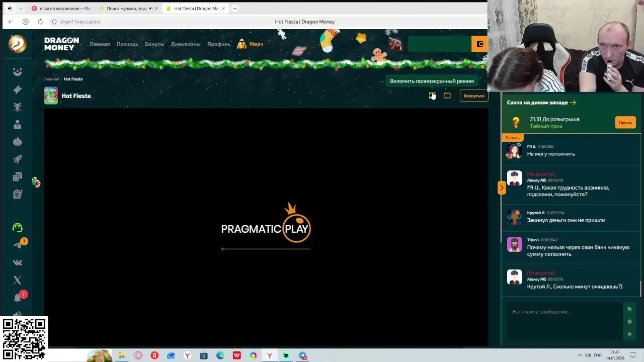Expand the browser tab list chevron
644x362 pixels.
tap(21, 9)
